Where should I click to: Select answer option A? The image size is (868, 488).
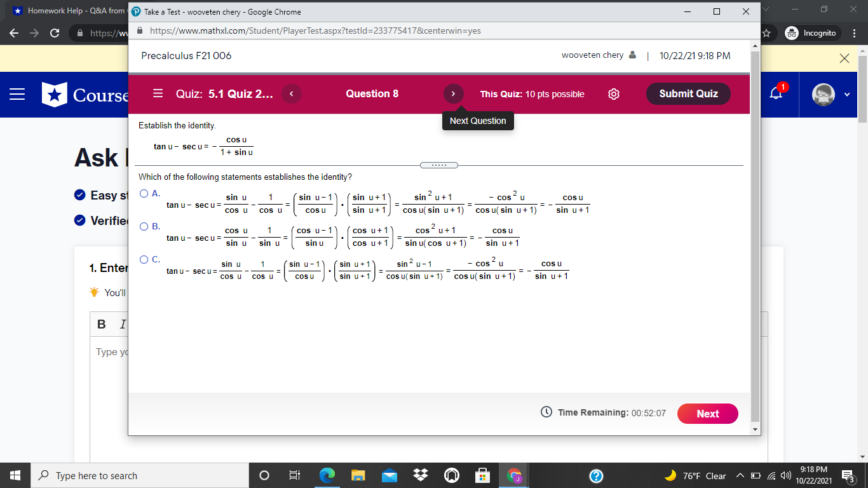pos(144,193)
